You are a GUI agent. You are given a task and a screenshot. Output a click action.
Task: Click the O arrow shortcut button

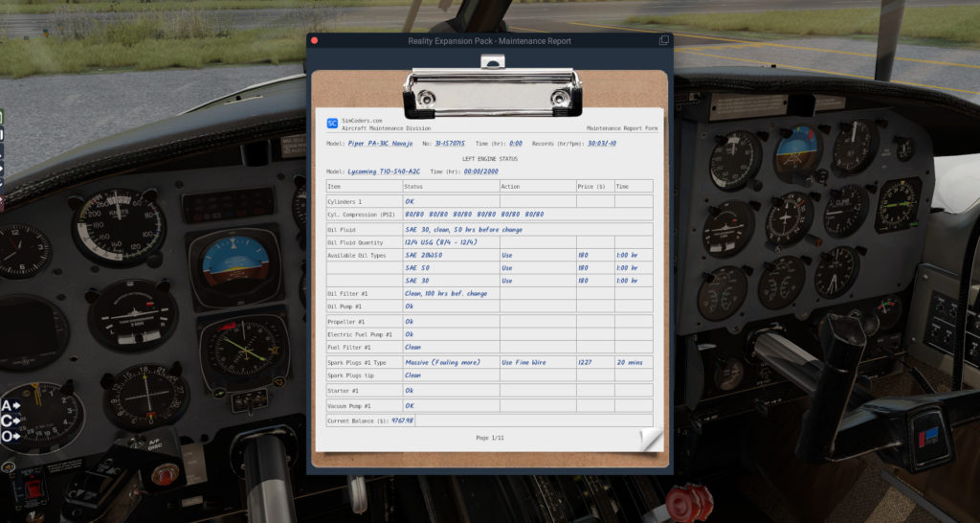pyautogui.click(x=11, y=436)
